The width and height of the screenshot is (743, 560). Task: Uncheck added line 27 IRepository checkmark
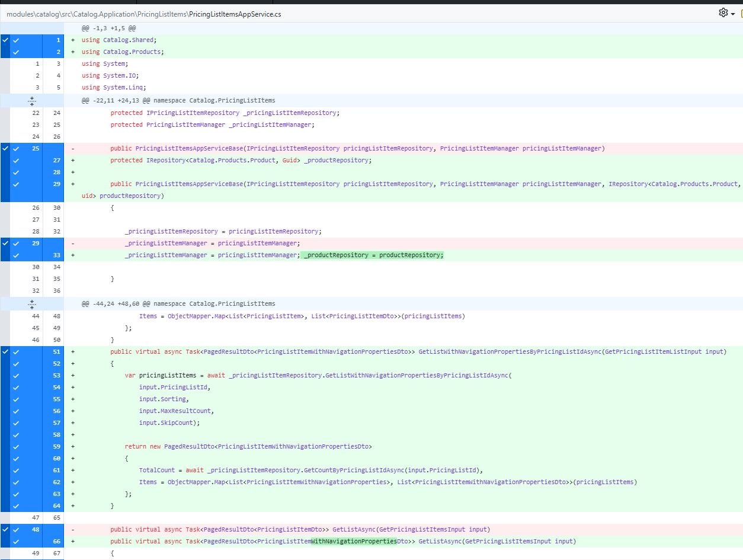pyautogui.click(x=17, y=160)
